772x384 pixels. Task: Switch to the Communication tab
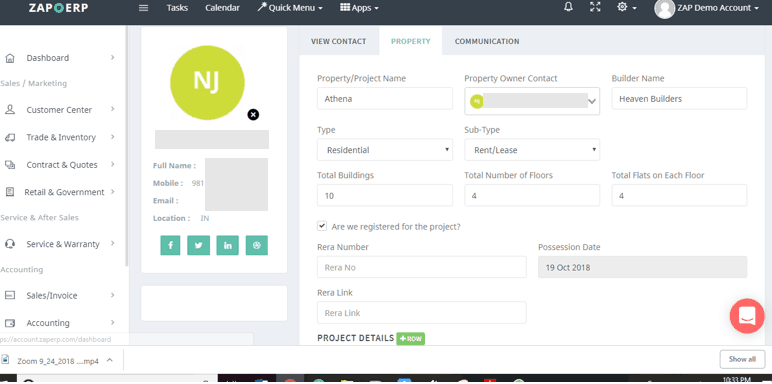tap(487, 41)
